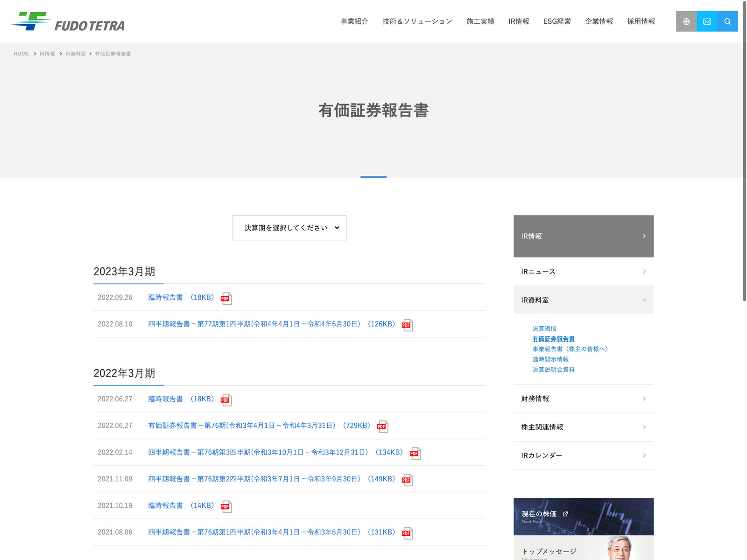Select ESG経営 in the top navigation
The width and height of the screenshot is (747, 560).
click(x=557, y=21)
